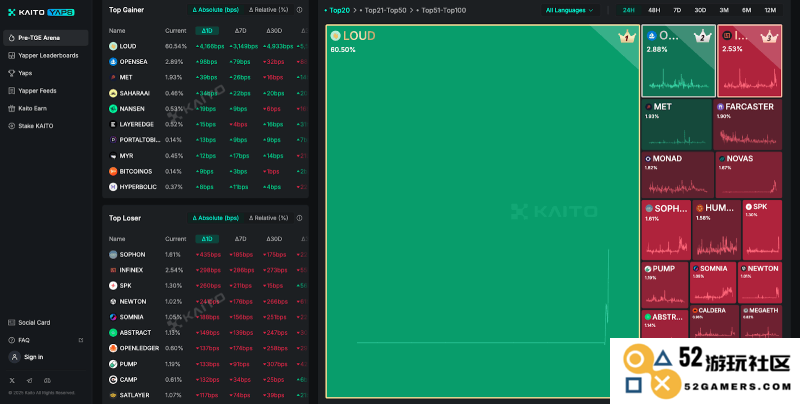Sort Top Gainer by Δ1D column
The width and height of the screenshot is (800, 404).
(207, 31)
